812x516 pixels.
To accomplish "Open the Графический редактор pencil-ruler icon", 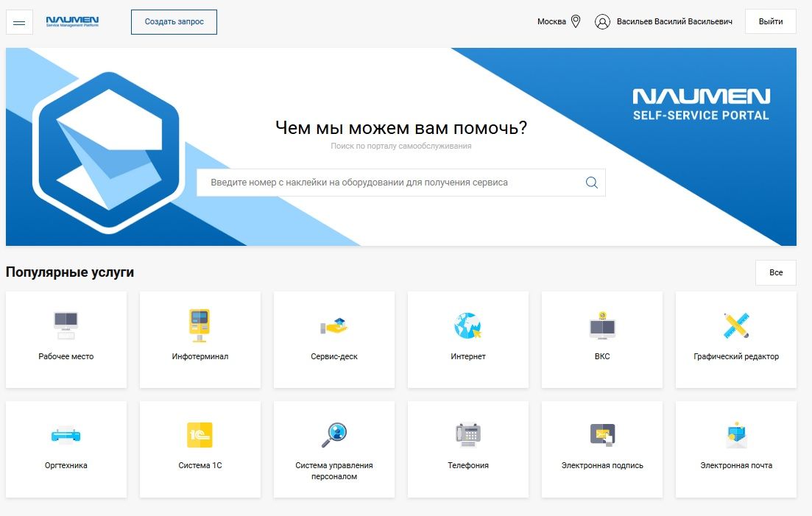I will click(x=736, y=325).
